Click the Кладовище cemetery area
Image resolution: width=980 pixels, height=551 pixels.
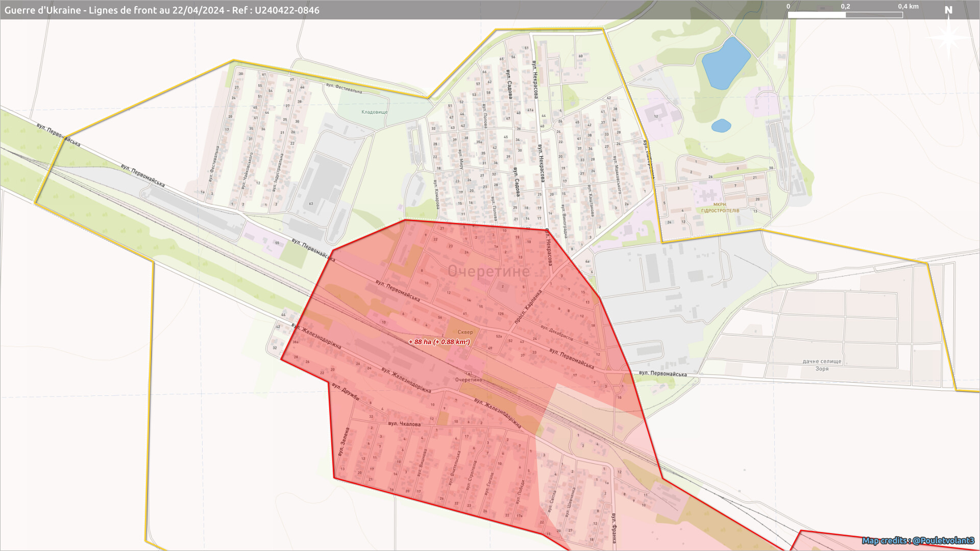pos(374,112)
